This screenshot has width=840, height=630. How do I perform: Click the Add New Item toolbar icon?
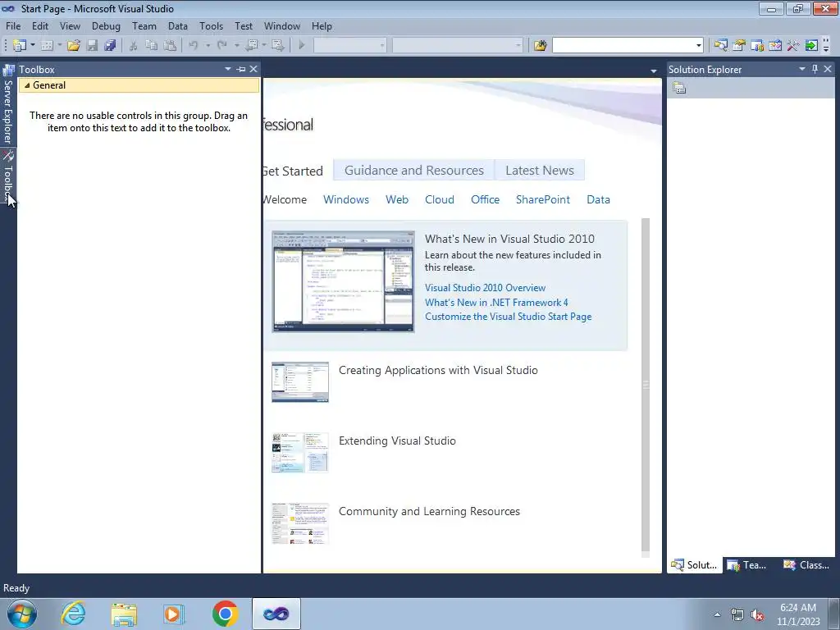click(47, 46)
